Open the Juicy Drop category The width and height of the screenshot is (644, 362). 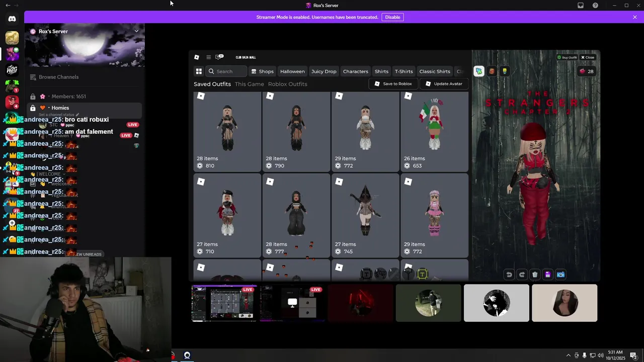coord(324,71)
